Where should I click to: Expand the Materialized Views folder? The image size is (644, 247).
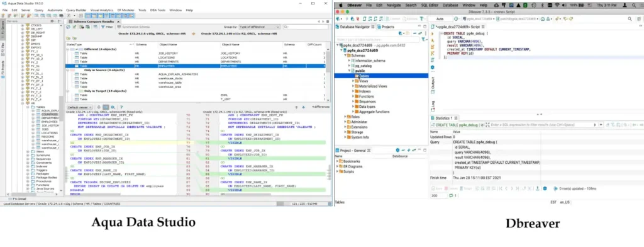pos(353,86)
